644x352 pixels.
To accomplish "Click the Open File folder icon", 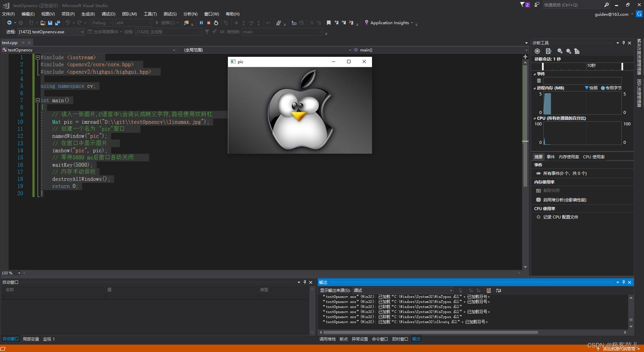I will (43, 23).
